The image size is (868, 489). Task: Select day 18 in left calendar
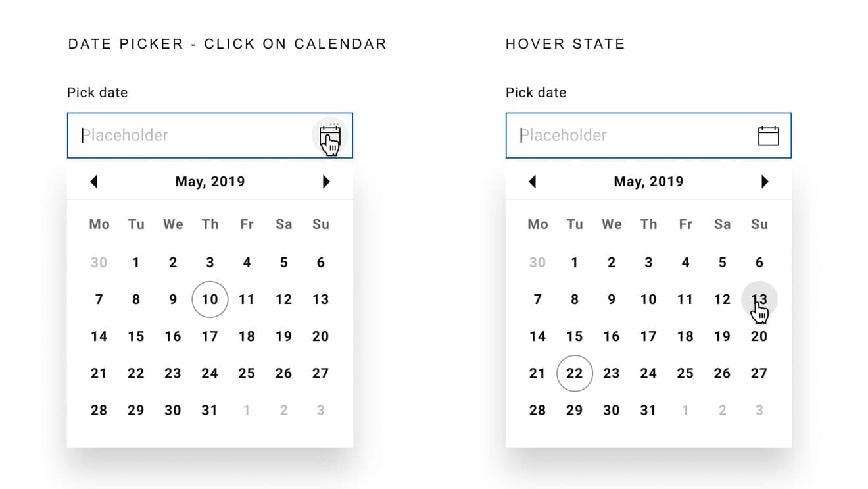click(247, 336)
